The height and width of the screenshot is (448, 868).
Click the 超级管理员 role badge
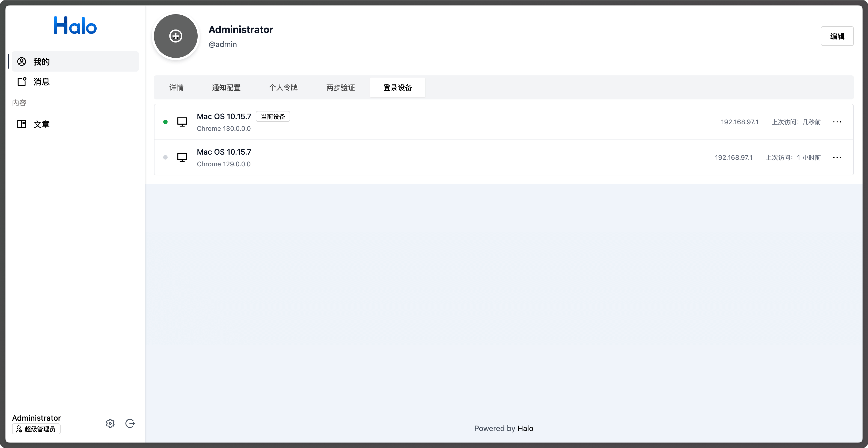tap(36, 429)
